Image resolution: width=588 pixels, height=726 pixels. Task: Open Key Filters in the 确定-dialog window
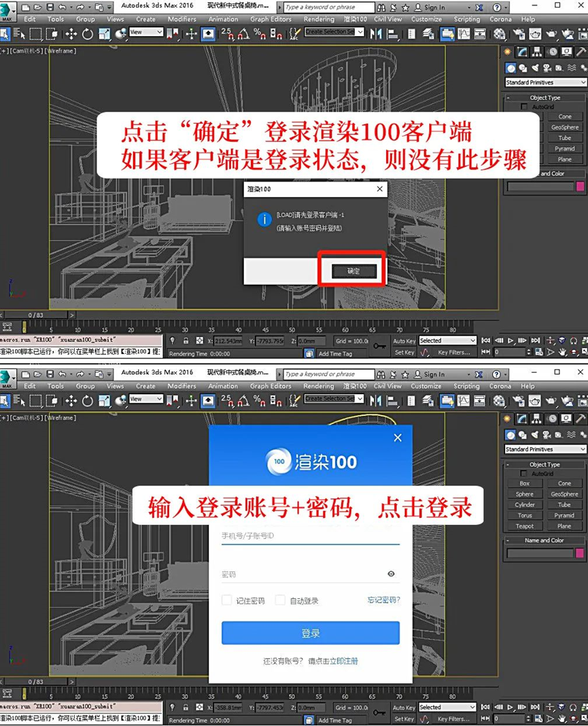click(x=453, y=352)
